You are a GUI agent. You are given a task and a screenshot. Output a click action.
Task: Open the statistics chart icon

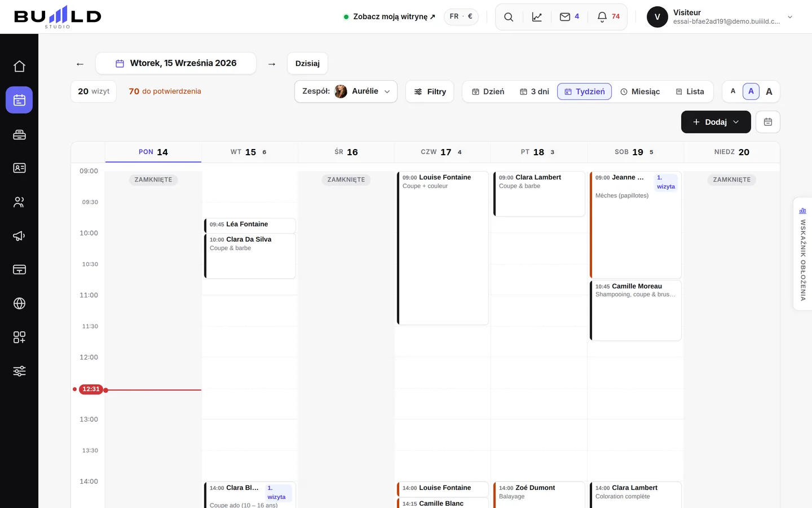(x=537, y=17)
